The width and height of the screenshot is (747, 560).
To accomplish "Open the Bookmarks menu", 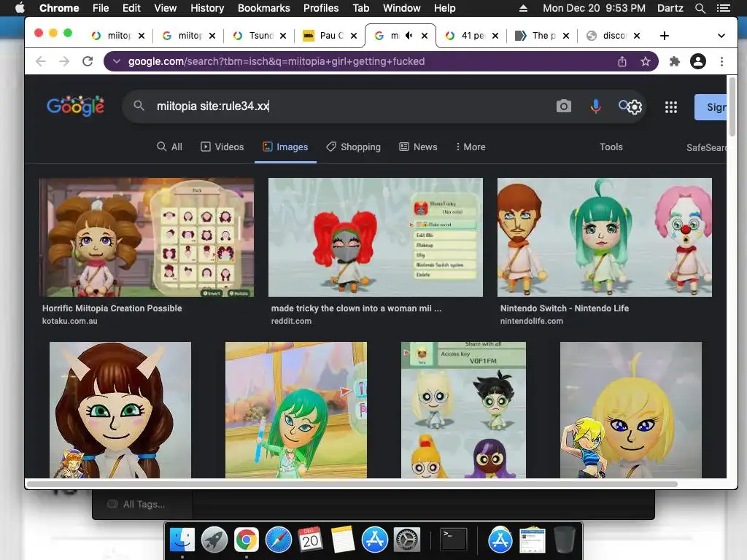I will [264, 8].
